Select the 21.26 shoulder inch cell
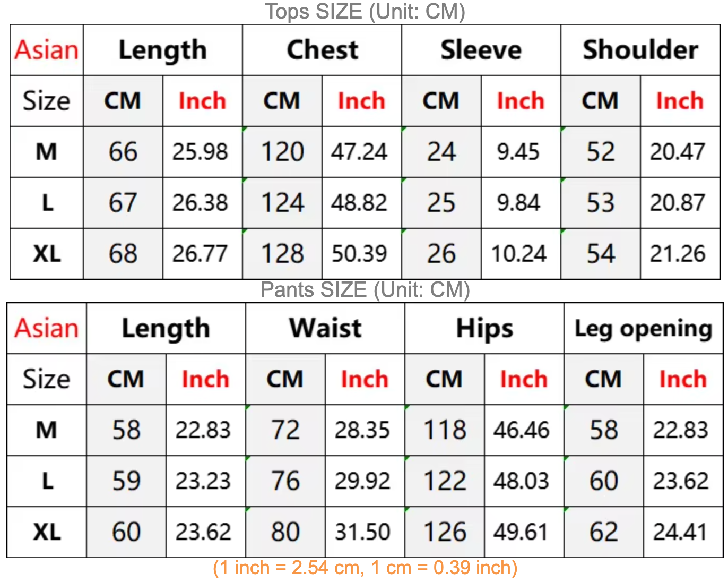 point(678,254)
